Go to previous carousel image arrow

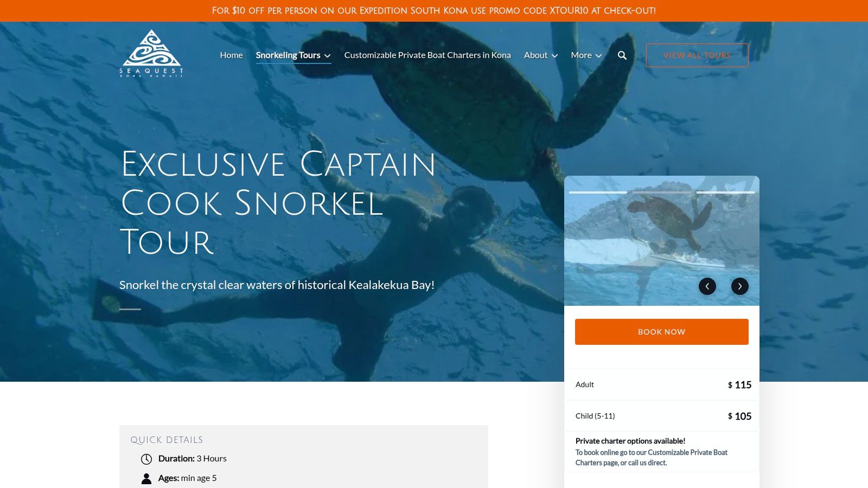pos(707,286)
